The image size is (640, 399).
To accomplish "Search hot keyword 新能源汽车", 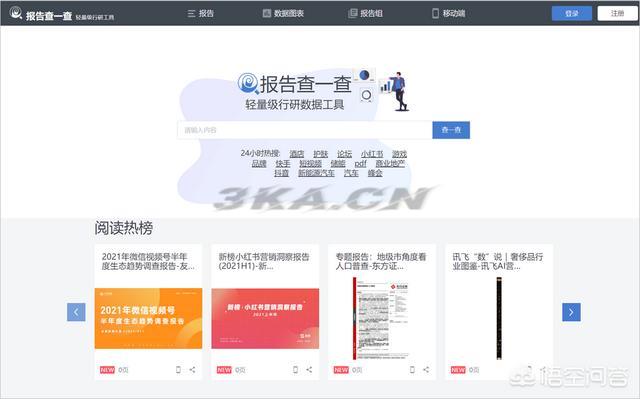I will pos(316,173).
